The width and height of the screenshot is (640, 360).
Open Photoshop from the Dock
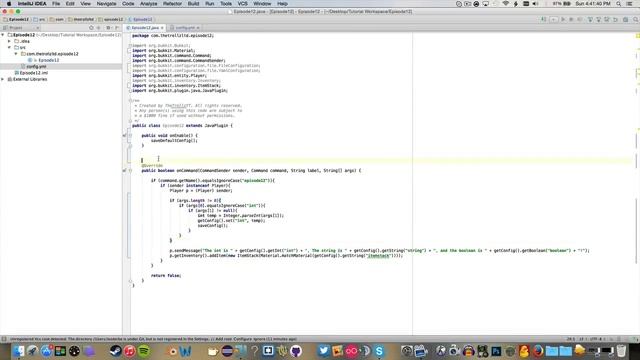[496, 351]
